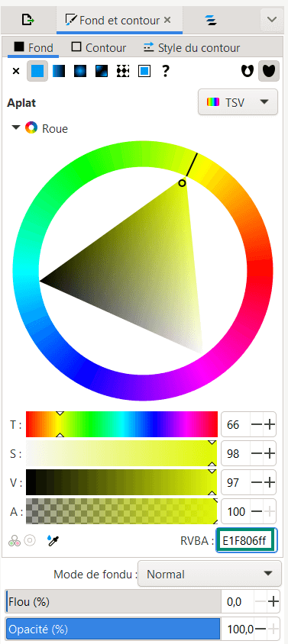Click the A alpha field showing 100
This screenshot has width=288, height=644.
coord(236,511)
